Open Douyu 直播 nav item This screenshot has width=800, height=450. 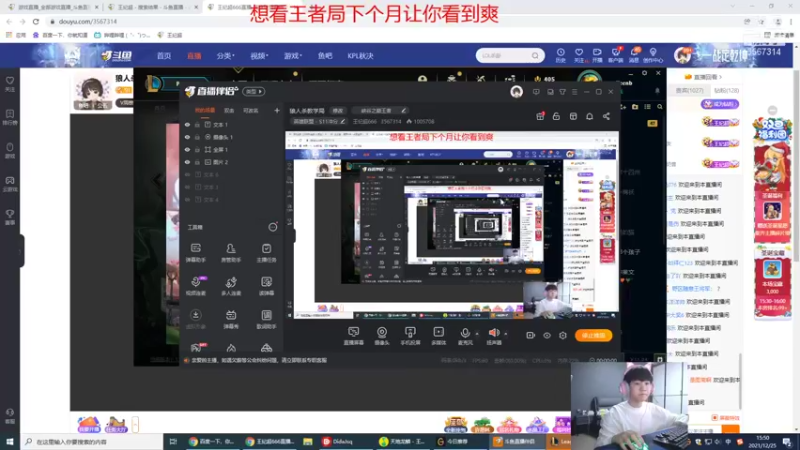(194, 56)
